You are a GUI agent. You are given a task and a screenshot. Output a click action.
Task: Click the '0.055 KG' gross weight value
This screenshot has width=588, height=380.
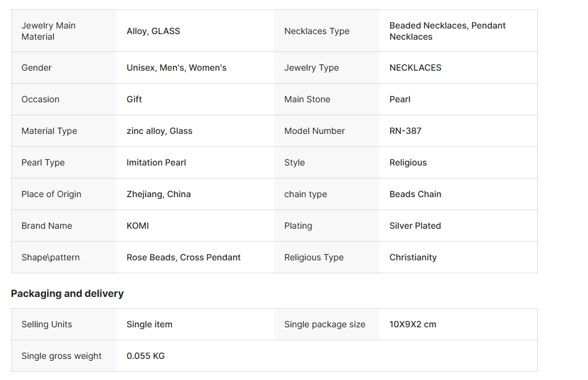[145, 356]
